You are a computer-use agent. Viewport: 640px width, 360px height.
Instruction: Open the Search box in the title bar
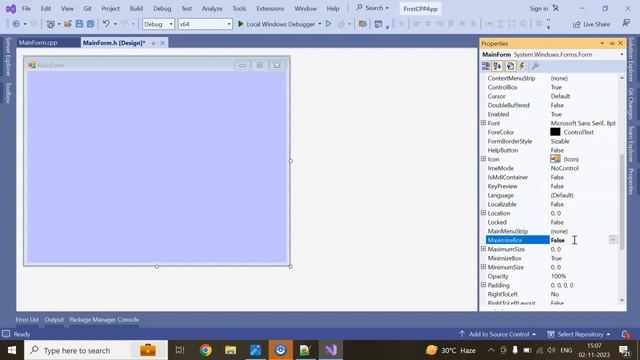coord(372,8)
